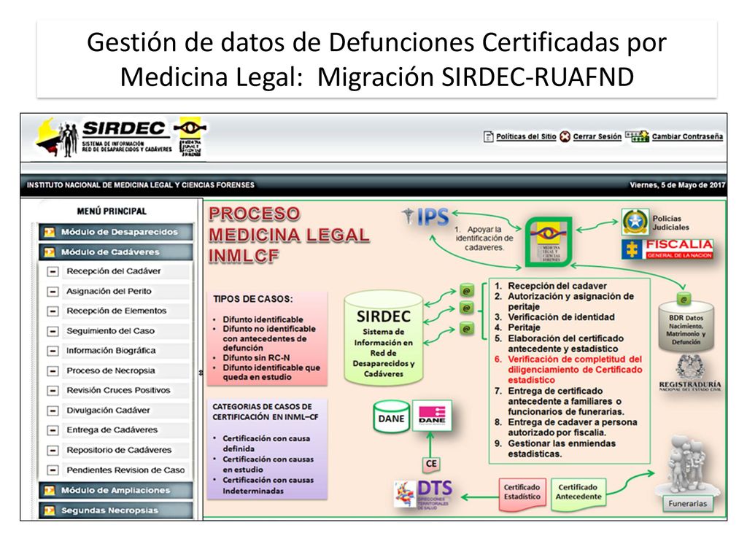
Task: Click arrow icon beside Módulo de Ampliaciones
Action: point(49,490)
